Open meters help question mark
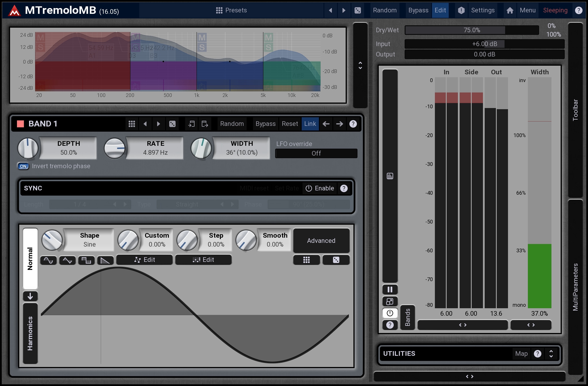This screenshot has height=386, width=588. [390, 325]
